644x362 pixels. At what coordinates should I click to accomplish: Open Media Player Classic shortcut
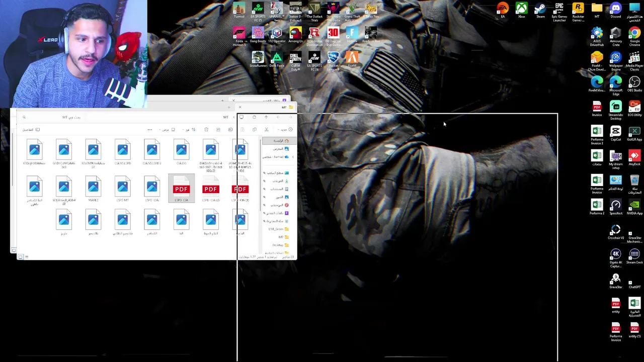click(634, 61)
